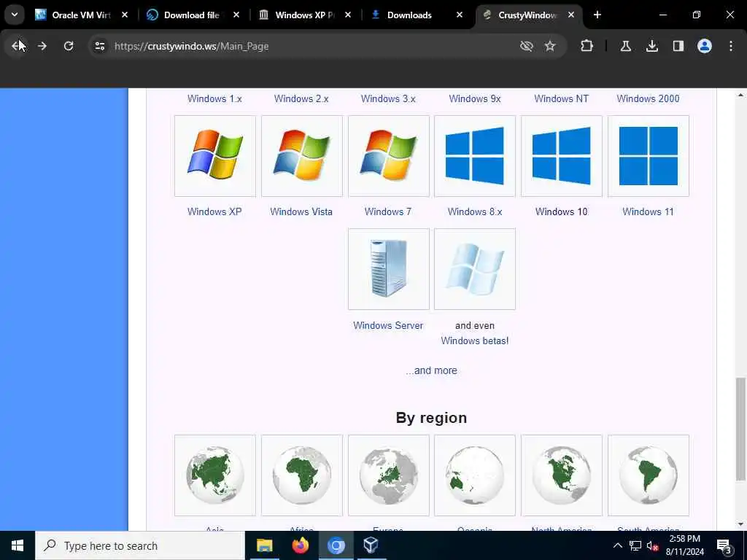The height and width of the screenshot is (560, 747).
Task: Open Windows NT link
Action: click(x=561, y=98)
